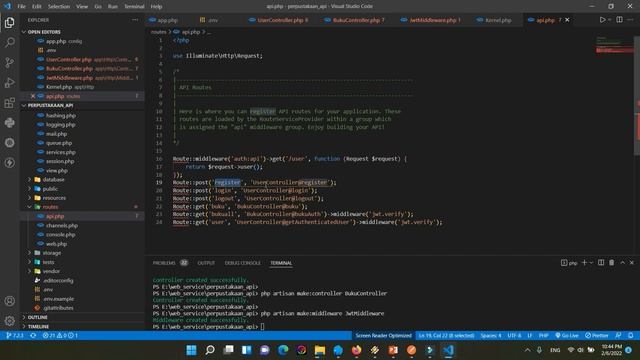Add a new terminal with plus icon
This screenshot has width=640, height=360.
(x=584, y=263)
